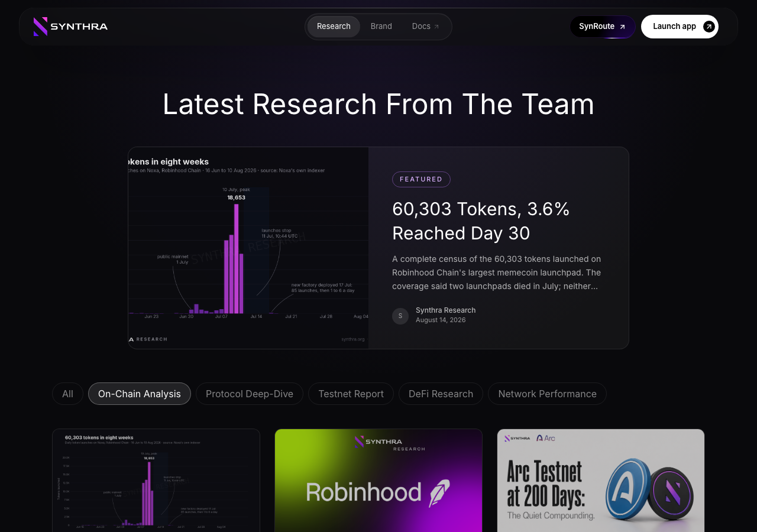Select the Protocol Deep-Dive filter
The height and width of the screenshot is (532, 757).
coord(250,394)
